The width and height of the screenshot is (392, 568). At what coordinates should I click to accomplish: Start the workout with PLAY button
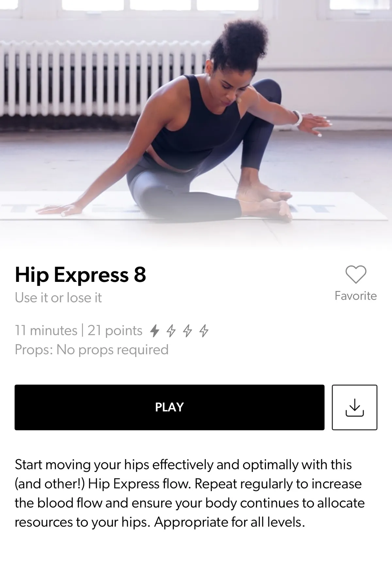(170, 407)
